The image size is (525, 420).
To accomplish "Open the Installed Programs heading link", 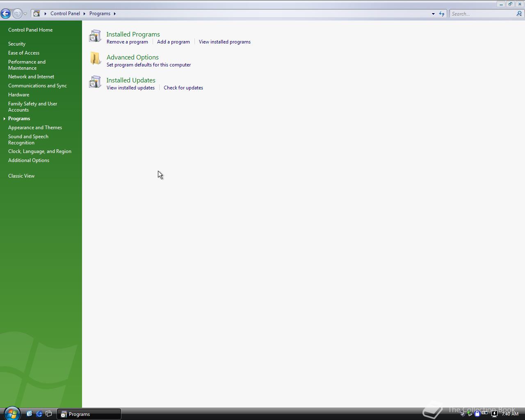I will tap(133, 34).
